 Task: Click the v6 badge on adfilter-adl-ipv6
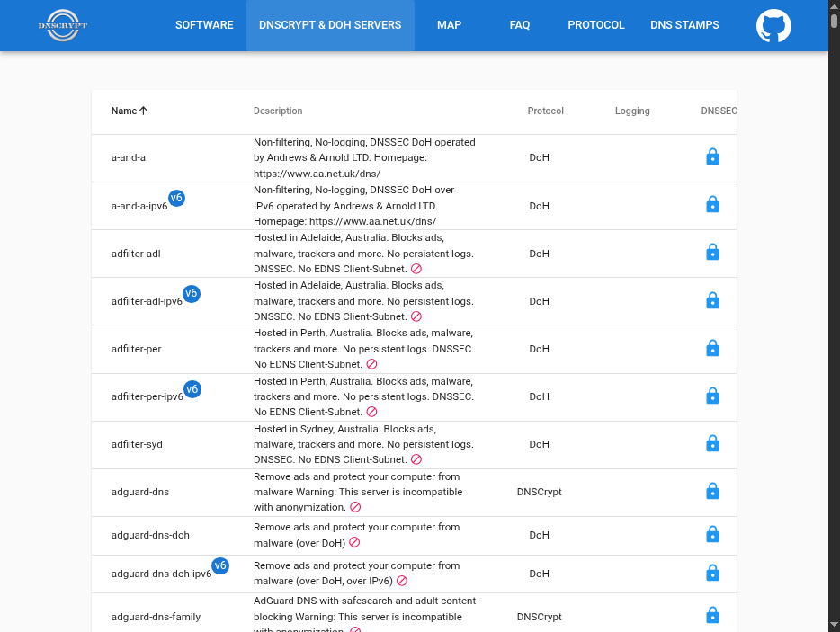(x=192, y=293)
